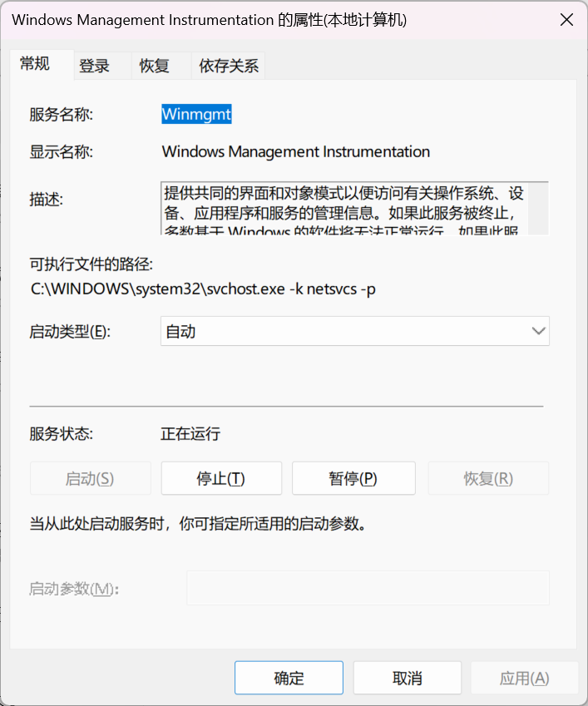Image resolution: width=588 pixels, height=706 pixels.
Task: Click the svchost.exe executable path text
Action: pos(203,289)
